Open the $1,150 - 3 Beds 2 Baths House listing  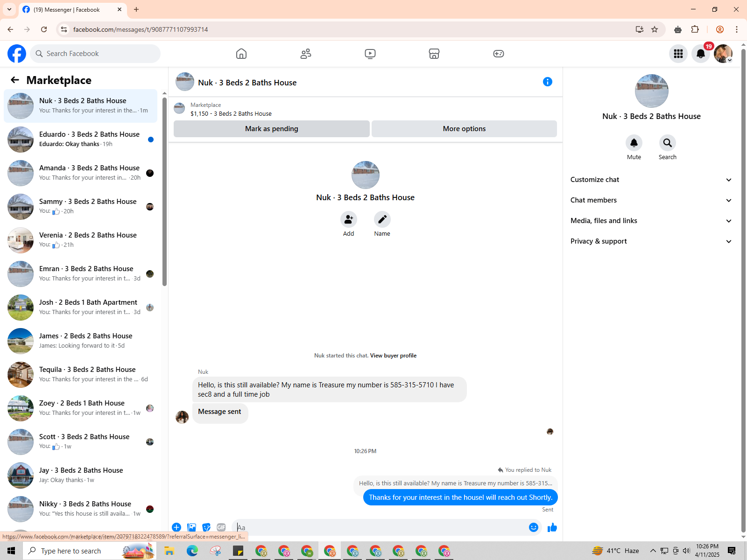pos(231,113)
